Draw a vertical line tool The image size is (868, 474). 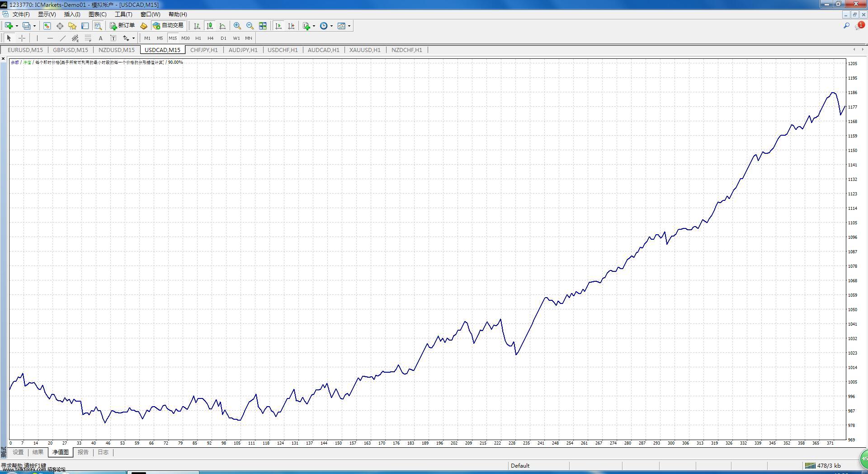[37, 38]
